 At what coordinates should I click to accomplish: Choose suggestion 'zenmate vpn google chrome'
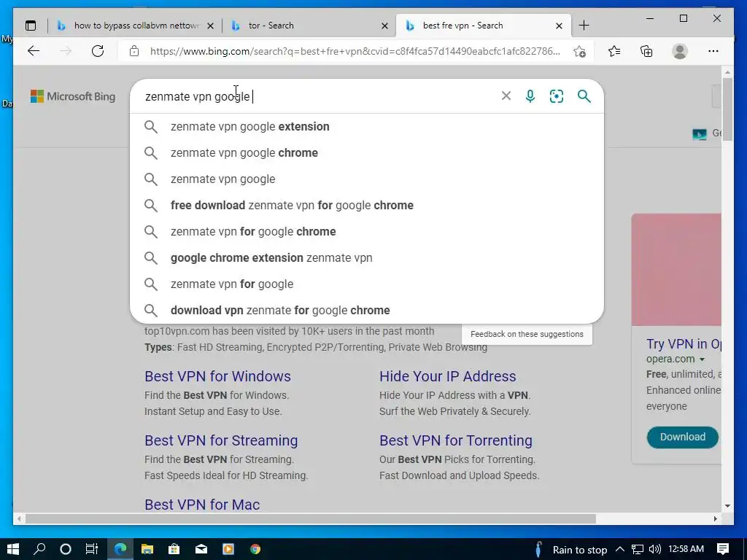coord(367,153)
